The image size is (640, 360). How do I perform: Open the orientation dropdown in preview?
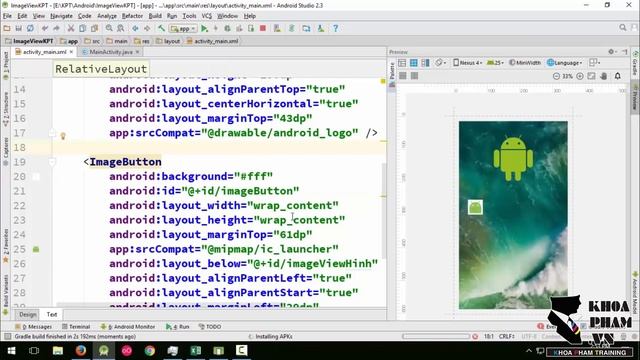point(440,63)
